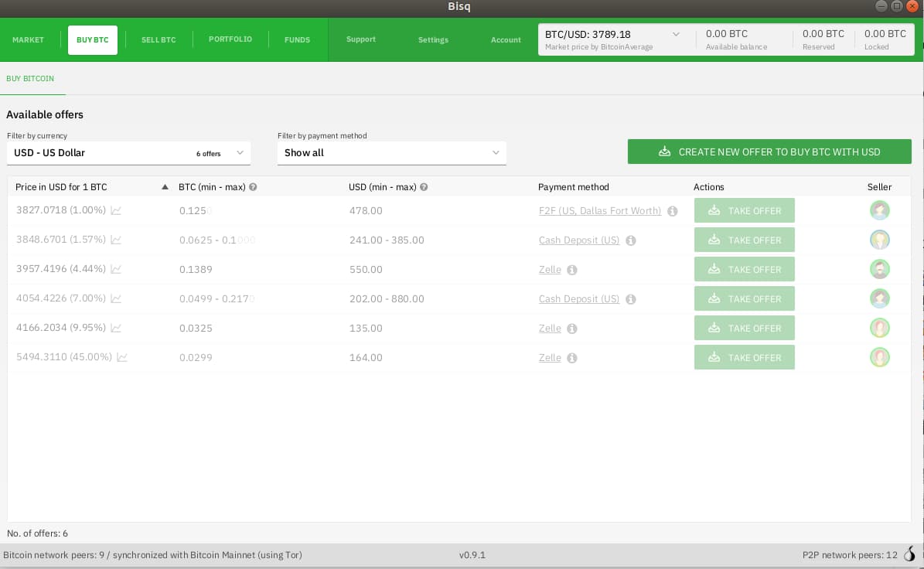The image size is (924, 569).
Task: Show info icon for Zelle 164.00 offer
Action: coord(571,357)
